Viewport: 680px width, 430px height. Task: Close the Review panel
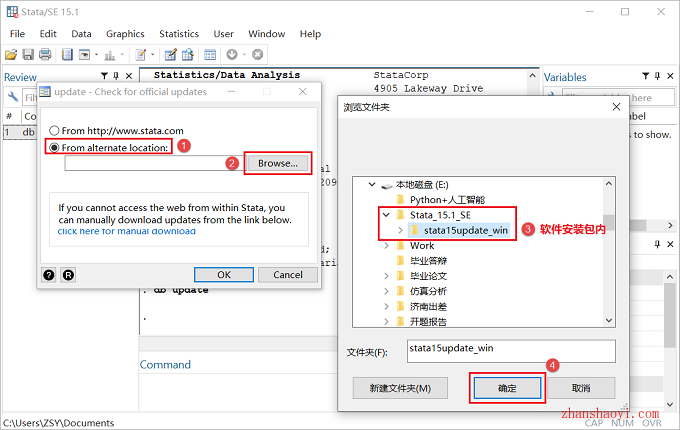129,76
